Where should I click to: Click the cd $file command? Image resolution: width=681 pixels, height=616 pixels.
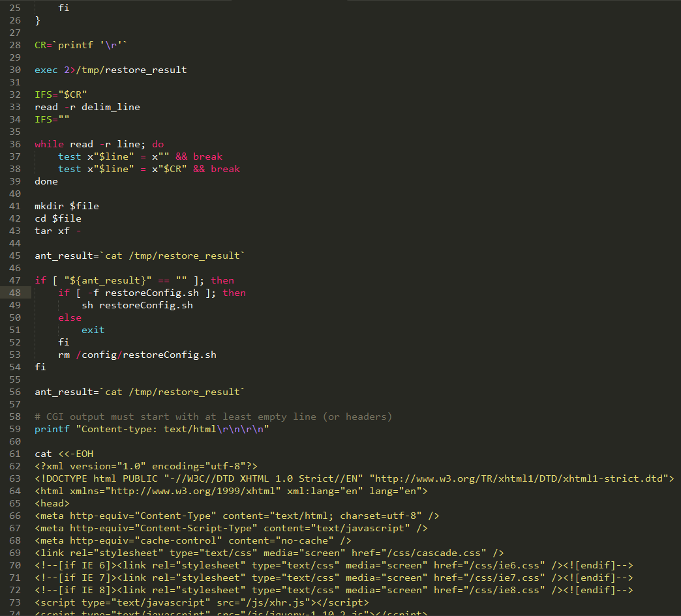[x=58, y=218]
